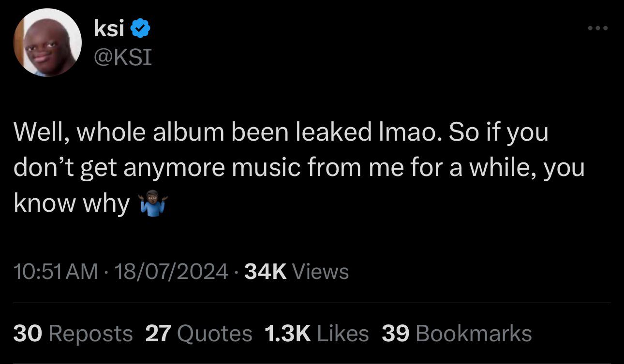Click the Views text after 34K
The width and height of the screenshot is (624, 364).
pyautogui.click(x=320, y=272)
